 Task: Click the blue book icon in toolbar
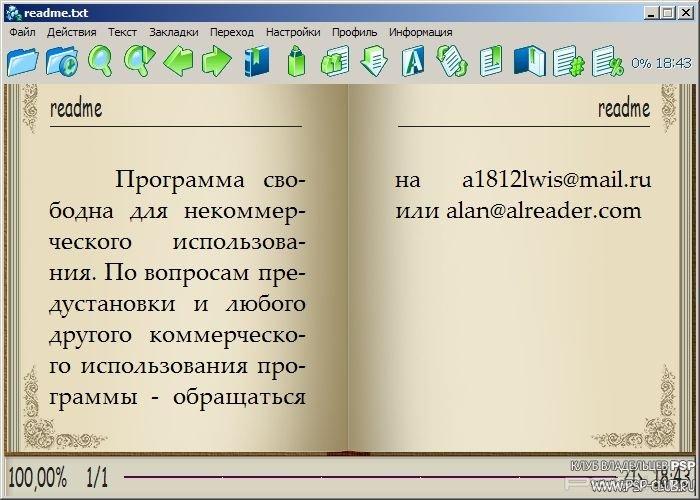click(256, 62)
